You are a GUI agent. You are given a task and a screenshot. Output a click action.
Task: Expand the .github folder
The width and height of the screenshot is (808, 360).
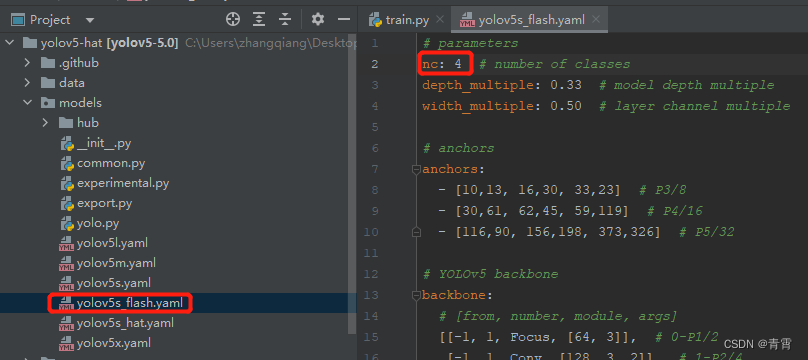click(x=27, y=63)
